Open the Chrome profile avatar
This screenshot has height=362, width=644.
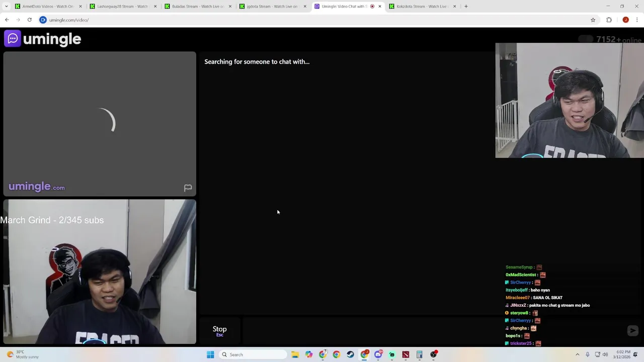(625, 20)
